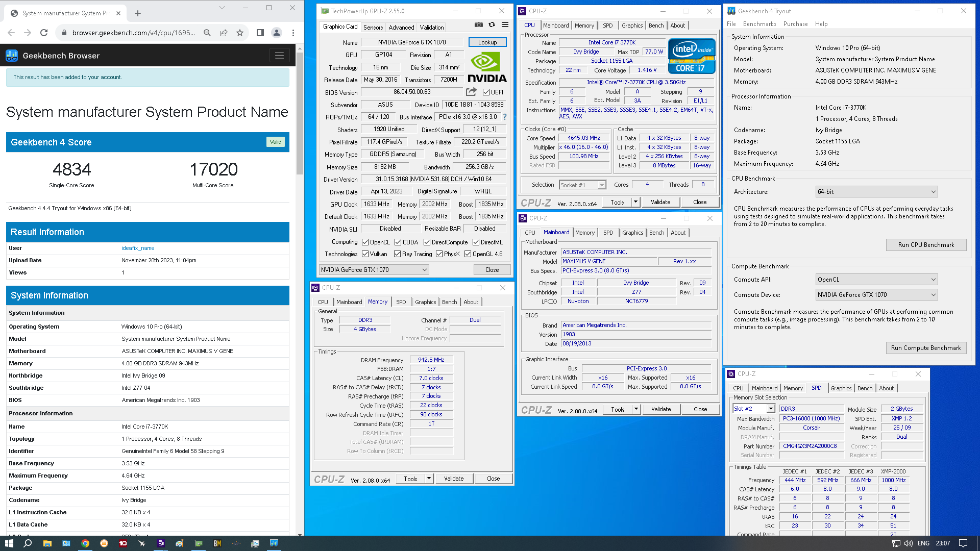Click the Bus Interface question mark help icon
This screenshot has width=980, height=551.
point(505,117)
